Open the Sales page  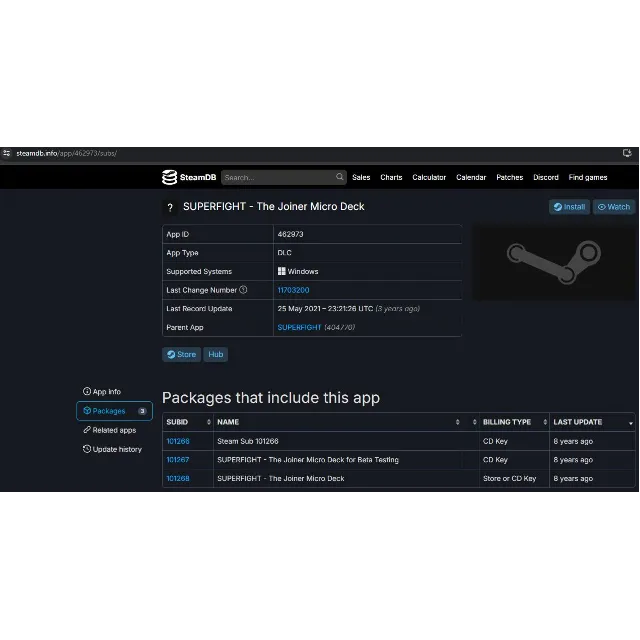click(x=361, y=178)
